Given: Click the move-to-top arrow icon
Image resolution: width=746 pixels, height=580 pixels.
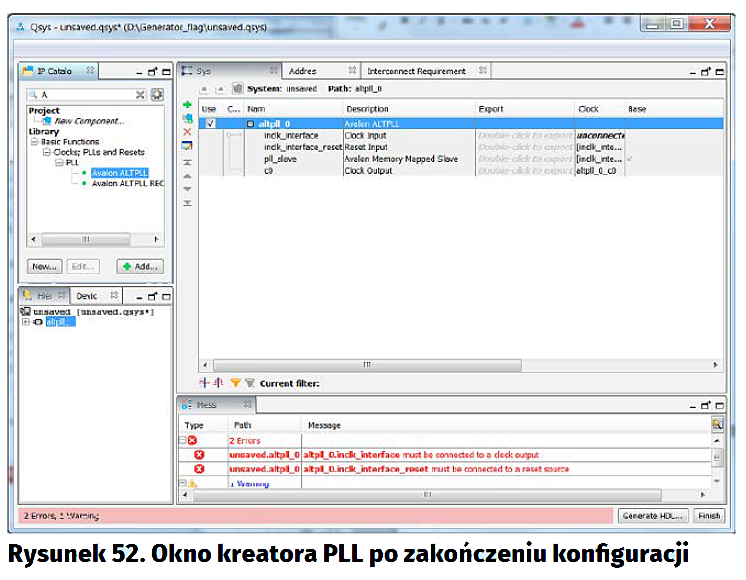Looking at the screenshot, I should click(187, 162).
